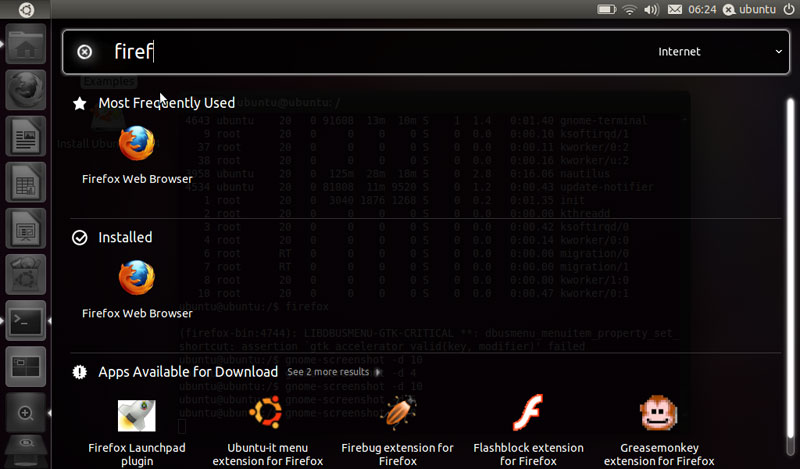Open the Terminal from the launcher

point(26,321)
